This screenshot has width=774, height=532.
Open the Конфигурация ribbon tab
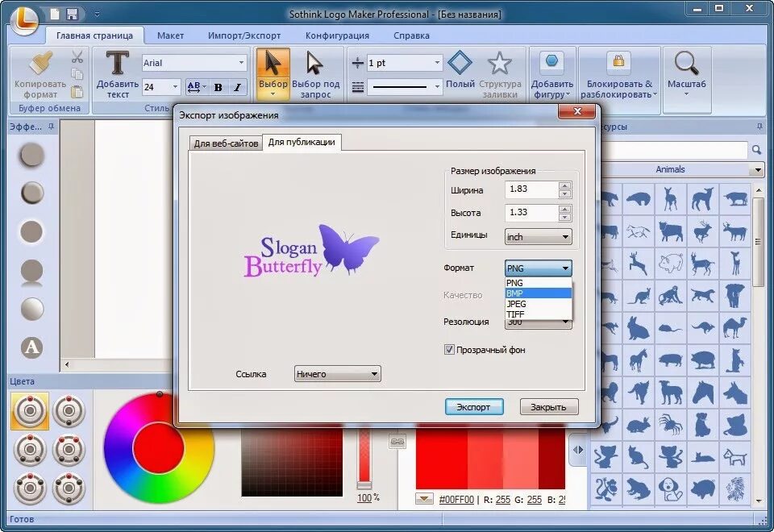click(337, 35)
